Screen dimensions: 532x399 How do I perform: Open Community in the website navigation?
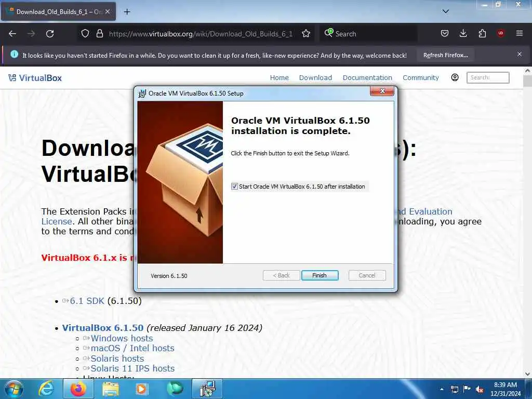click(421, 78)
